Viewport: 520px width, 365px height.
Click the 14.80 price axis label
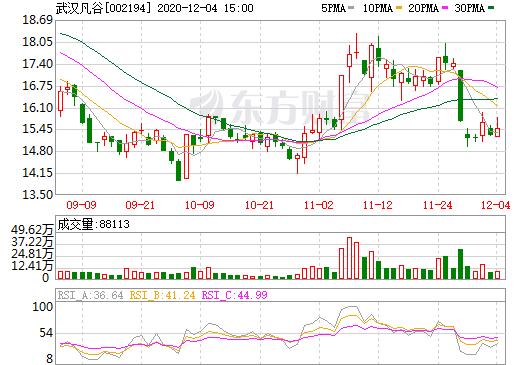pos(37,151)
